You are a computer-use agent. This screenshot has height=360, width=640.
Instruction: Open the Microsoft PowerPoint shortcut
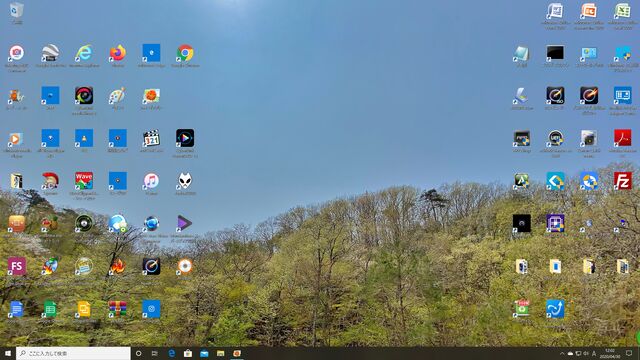[589, 11]
